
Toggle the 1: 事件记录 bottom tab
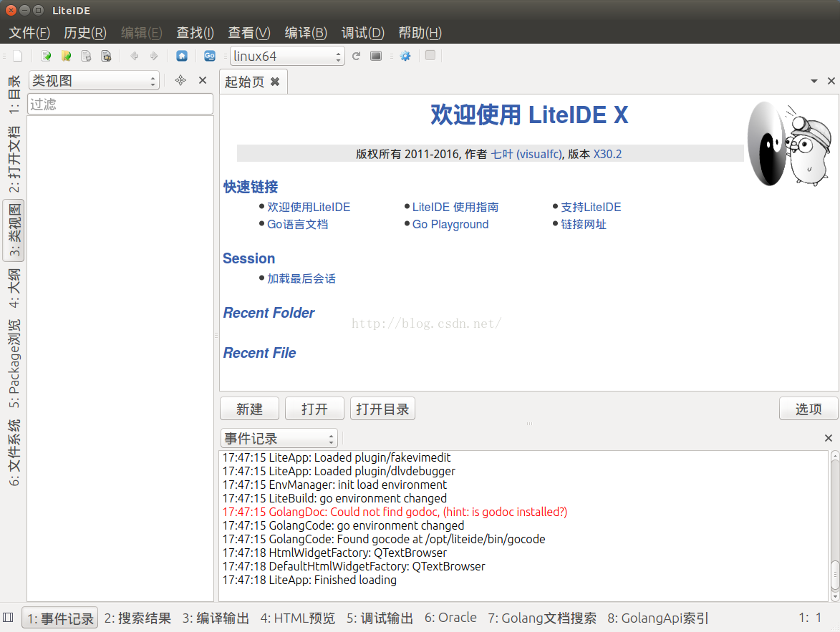pyautogui.click(x=60, y=618)
